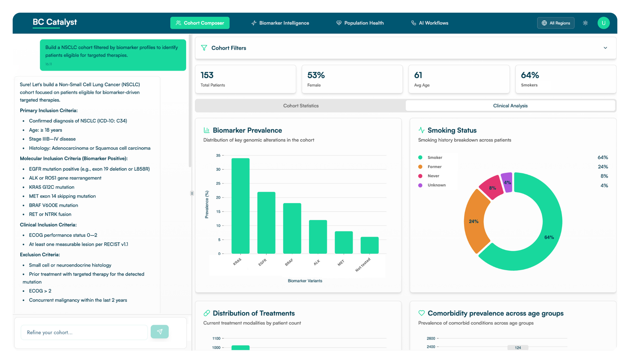Screen dimensions: 630x364
Task: Toggle light/dark theme sun icon
Action: click(x=585, y=23)
